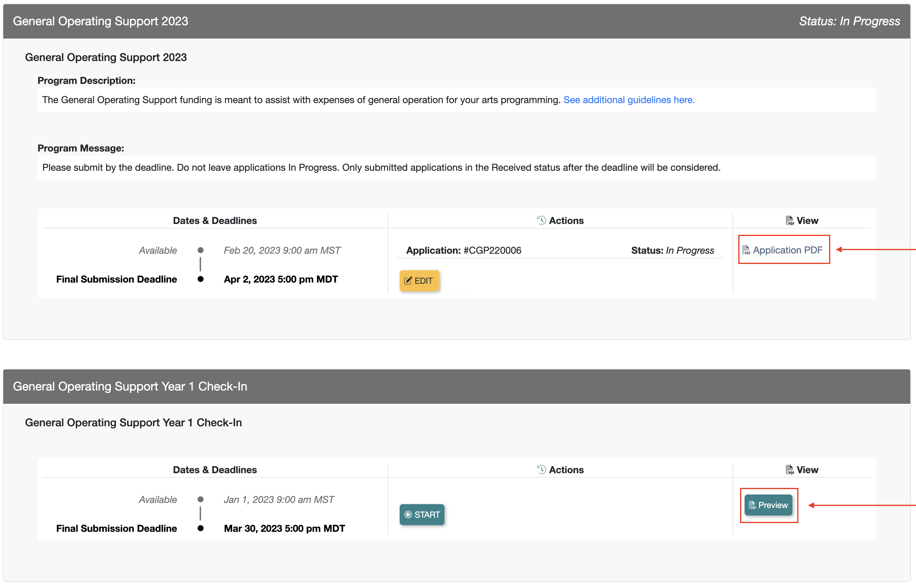Click the clock icon next to Actions in Year 1 Check-In
The width and height of the screenshot is (916, 588).
[541, 469]
